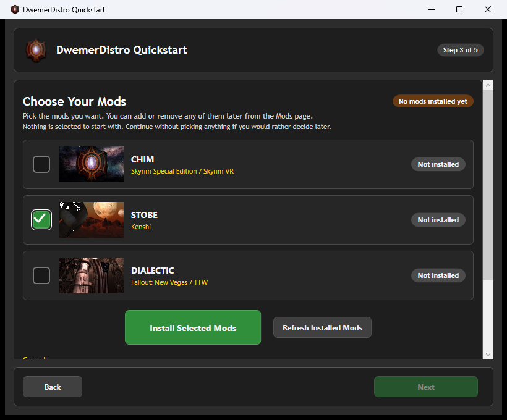Click the 'Step 3 of 5' badge
This screenshot has width=507, height=420.
(461, 50)
